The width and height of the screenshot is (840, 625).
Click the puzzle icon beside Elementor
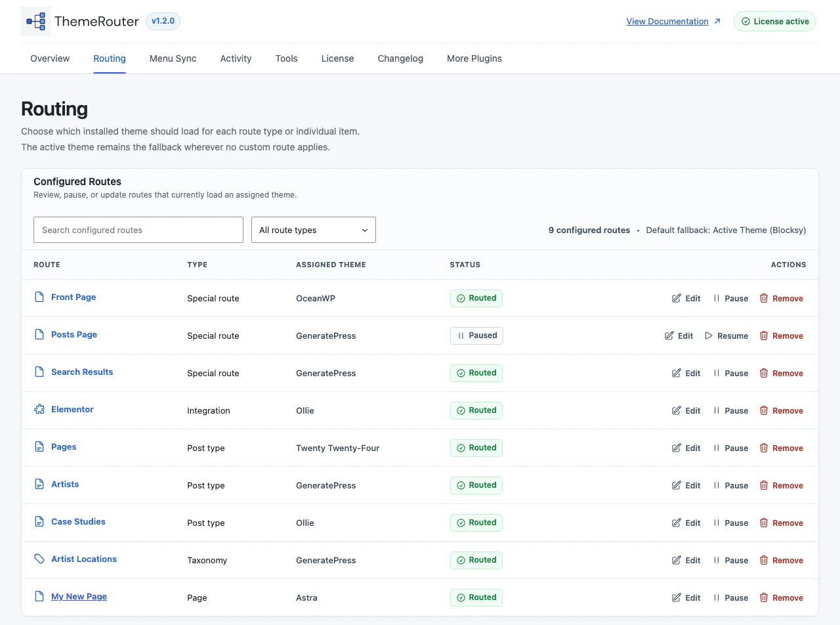(39, 410)
